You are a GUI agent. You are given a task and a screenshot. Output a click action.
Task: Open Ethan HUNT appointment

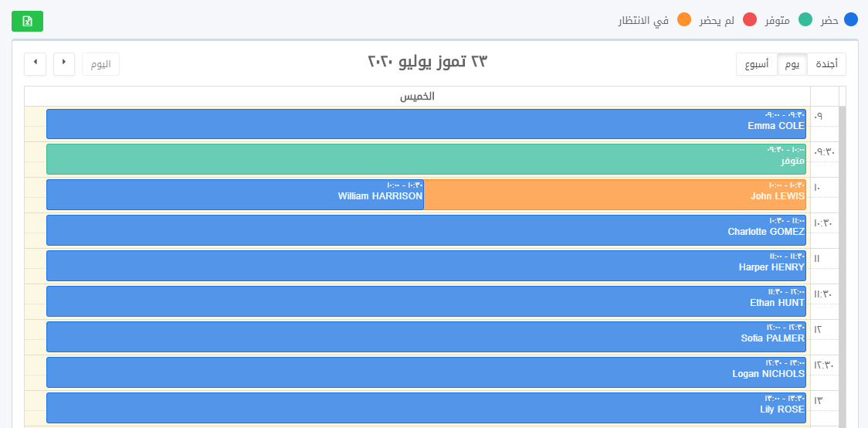(x=426, y=301)
